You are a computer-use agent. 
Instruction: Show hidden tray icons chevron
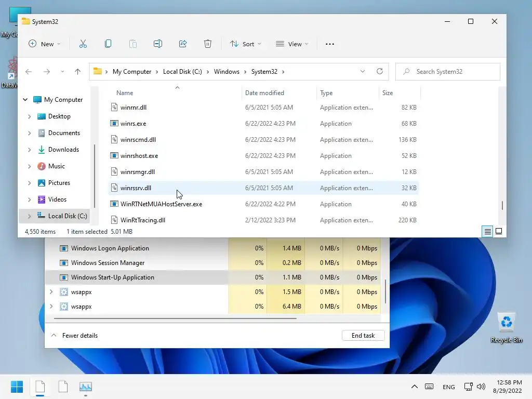coord(414,387)
